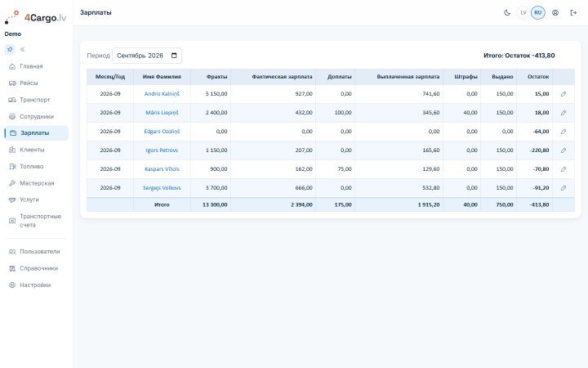Open employee Edgars Ozoliņš link
The image size is (588, 368).
pos(162,132)
